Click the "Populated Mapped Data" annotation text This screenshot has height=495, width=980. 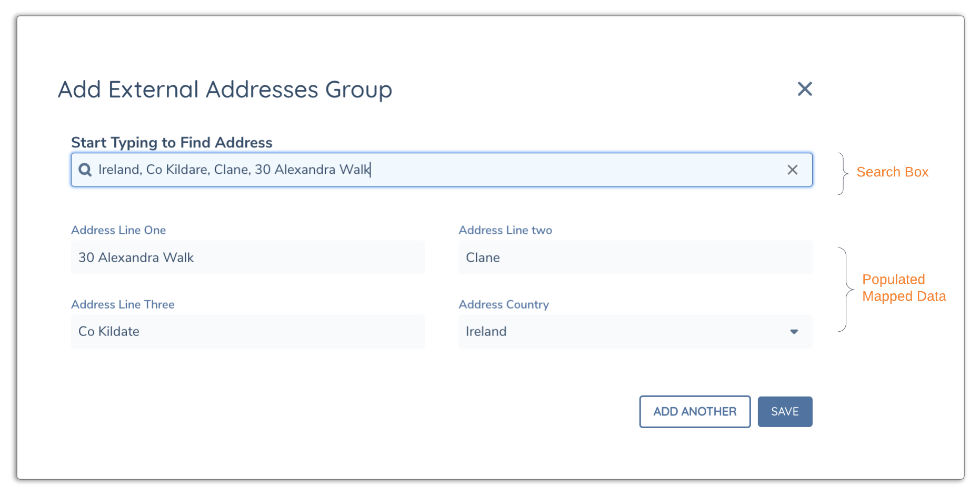pos(903,288)
